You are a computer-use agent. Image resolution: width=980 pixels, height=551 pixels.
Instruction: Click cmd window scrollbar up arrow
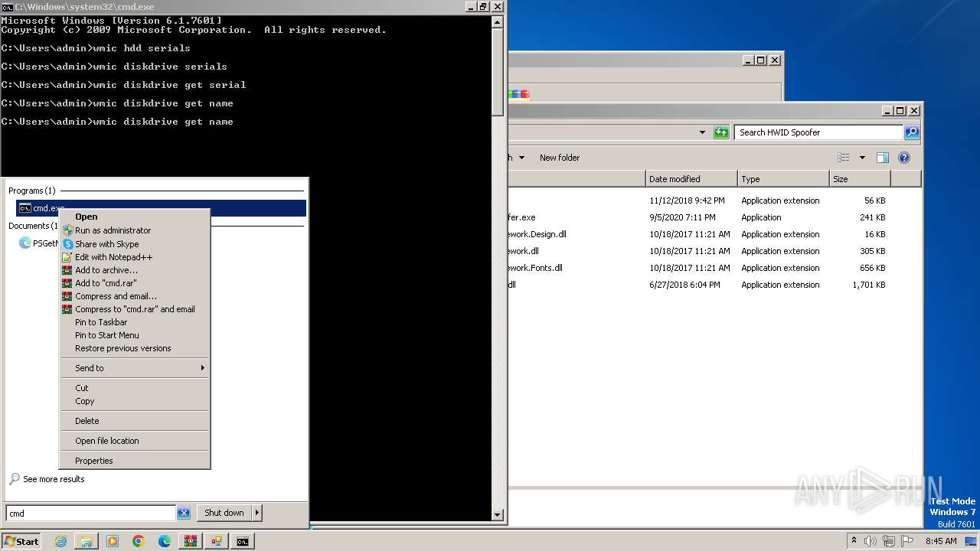pos(498,21)
